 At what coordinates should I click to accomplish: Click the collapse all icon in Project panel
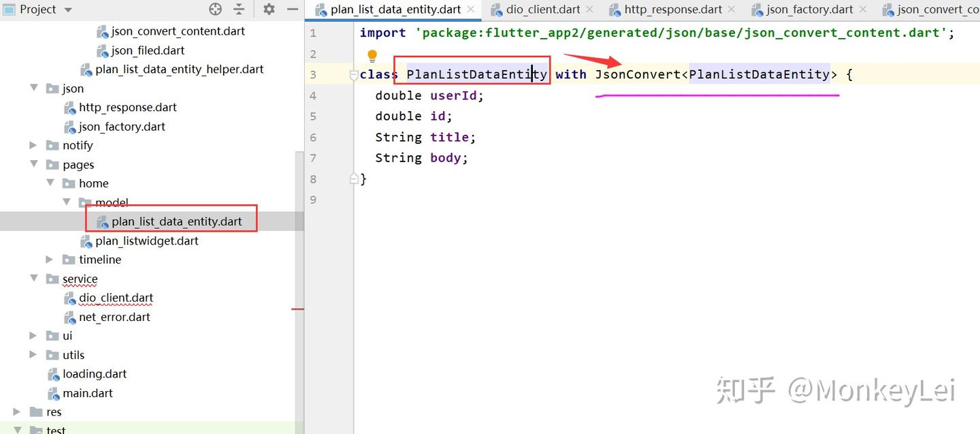(239, 9)
